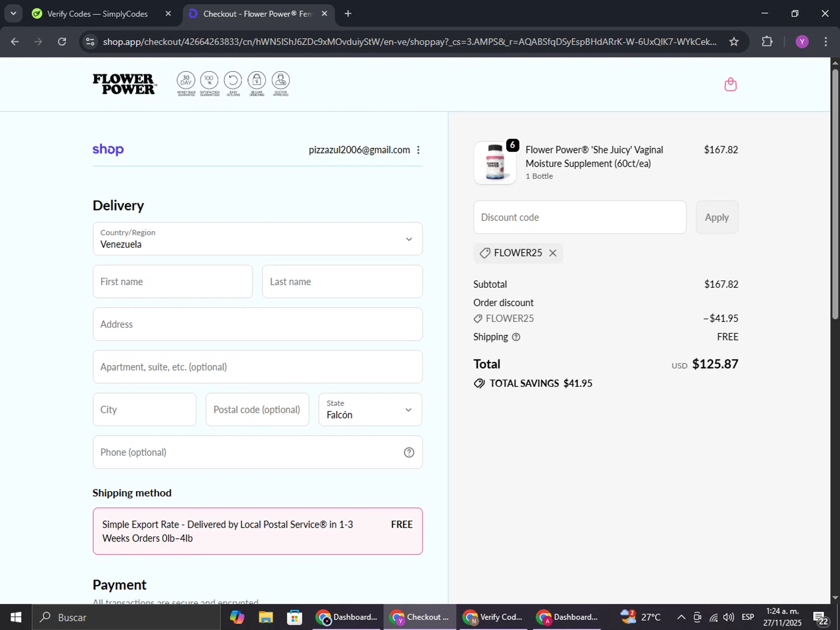
Task: Click the Apartment, suite, etc. field
Action: [258, 367]
